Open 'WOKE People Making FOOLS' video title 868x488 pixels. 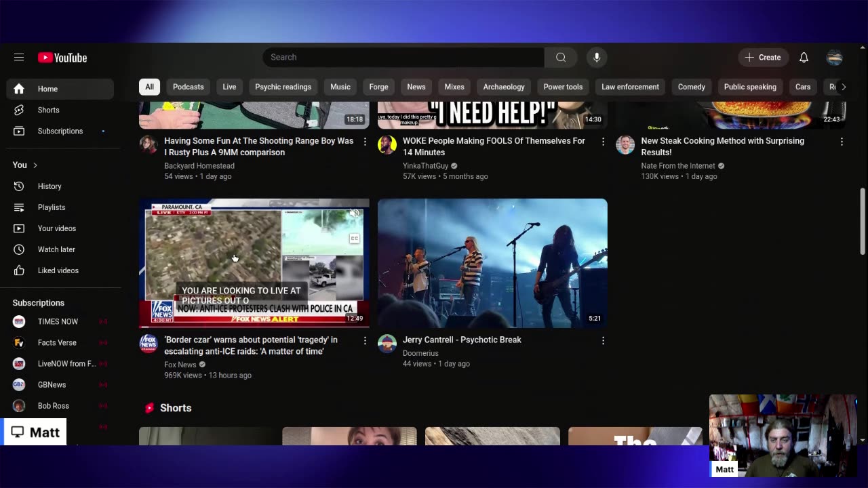pos(494,146)
